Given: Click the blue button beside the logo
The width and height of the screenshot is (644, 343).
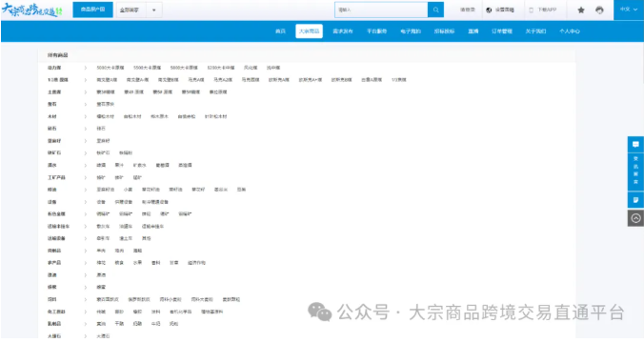Looking at the screenshot, I should (x=92, y=10).
